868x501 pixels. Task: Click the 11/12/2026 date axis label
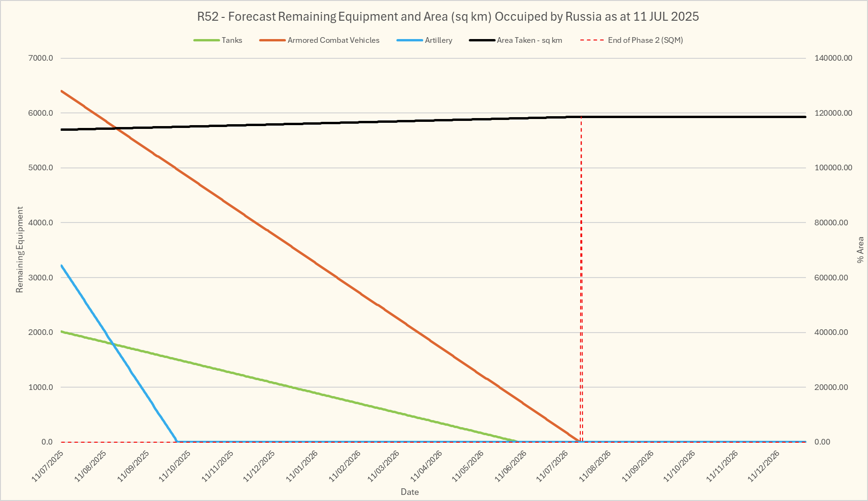[764, 466]
